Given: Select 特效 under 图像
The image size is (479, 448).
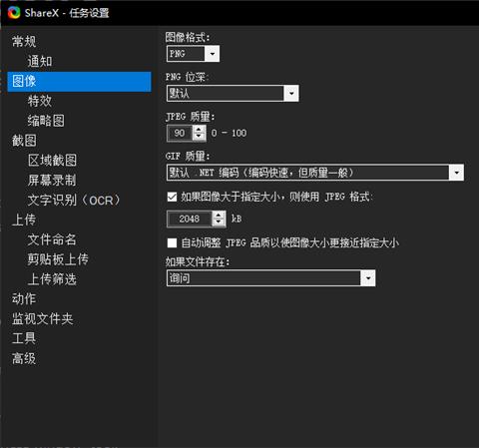Looking at the screenshot, I should point(40,101).
